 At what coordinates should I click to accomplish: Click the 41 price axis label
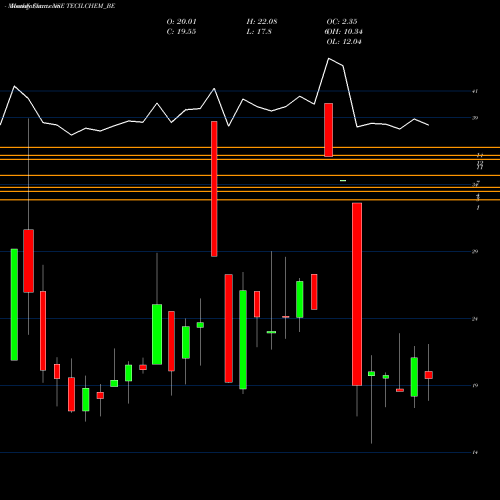point(475,91)
